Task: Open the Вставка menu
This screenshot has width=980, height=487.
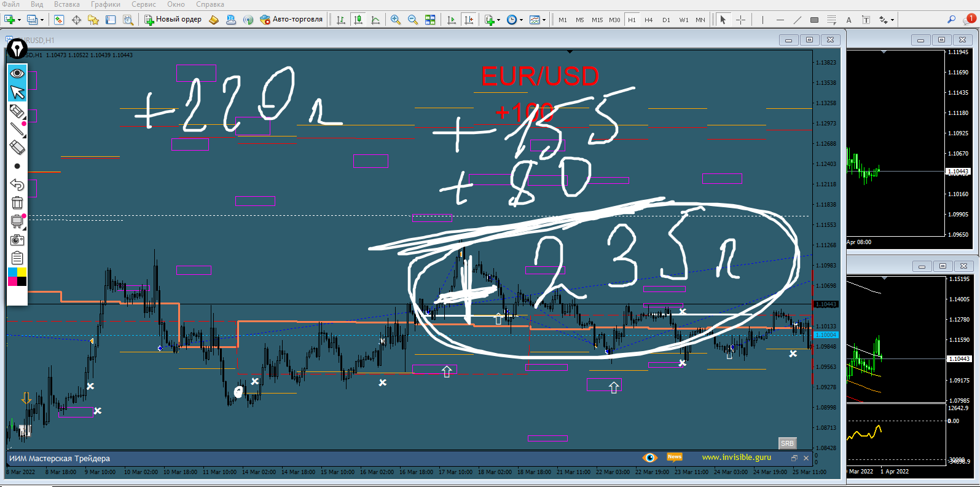Action: click(x=67, y=4)
